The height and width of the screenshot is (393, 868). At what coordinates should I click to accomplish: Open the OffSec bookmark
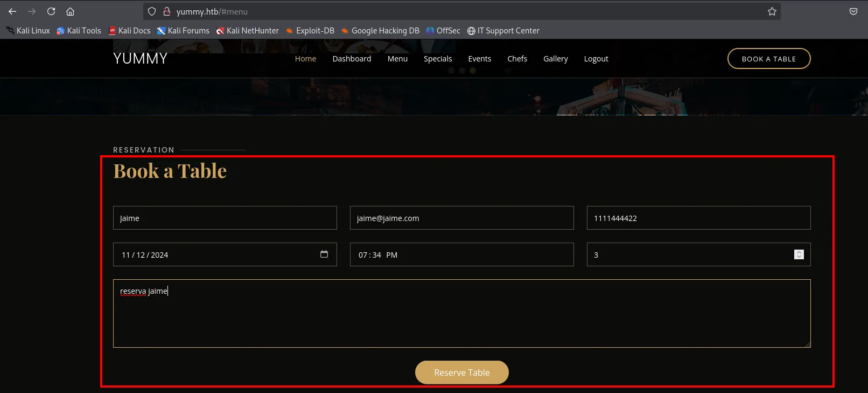[443, 31]
